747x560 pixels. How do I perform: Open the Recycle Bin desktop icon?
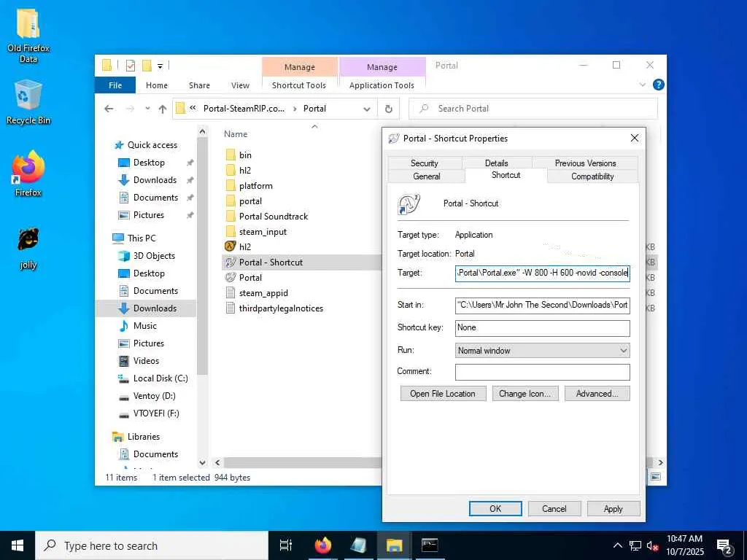[28, 102]
